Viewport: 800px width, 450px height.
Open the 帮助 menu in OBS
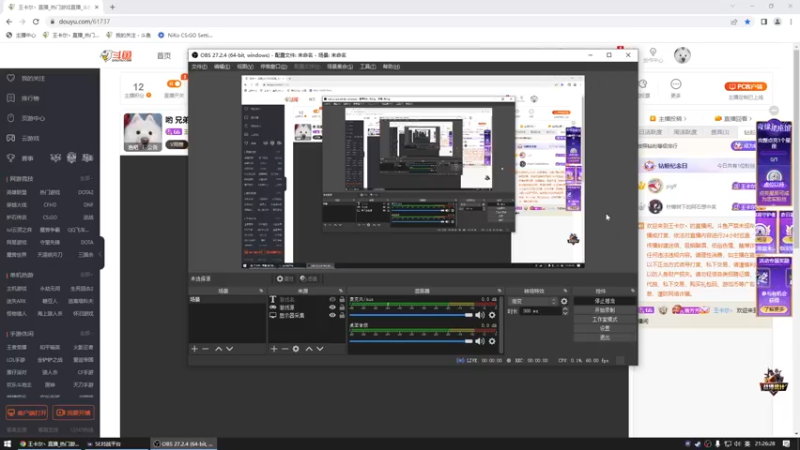click(391, 67)
